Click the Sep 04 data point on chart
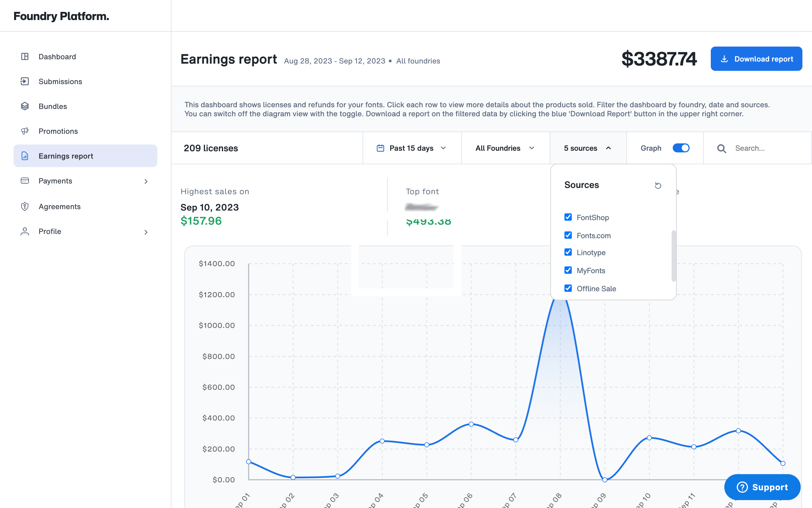 point(382,441)
